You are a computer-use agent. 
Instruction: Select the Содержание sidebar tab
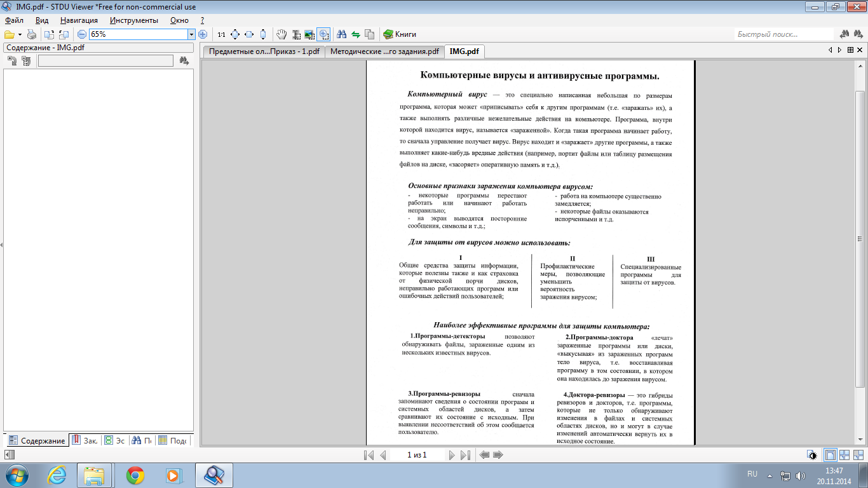[36, 440]
